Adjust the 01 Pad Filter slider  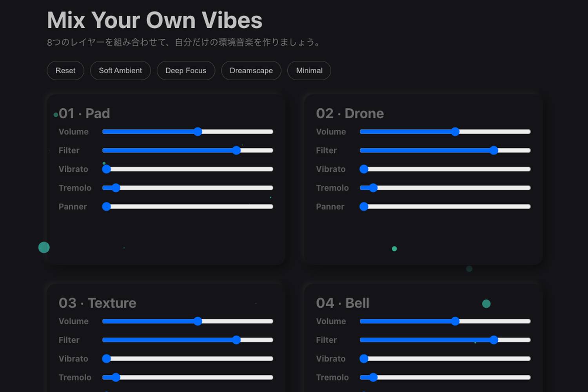coord(188,151)
